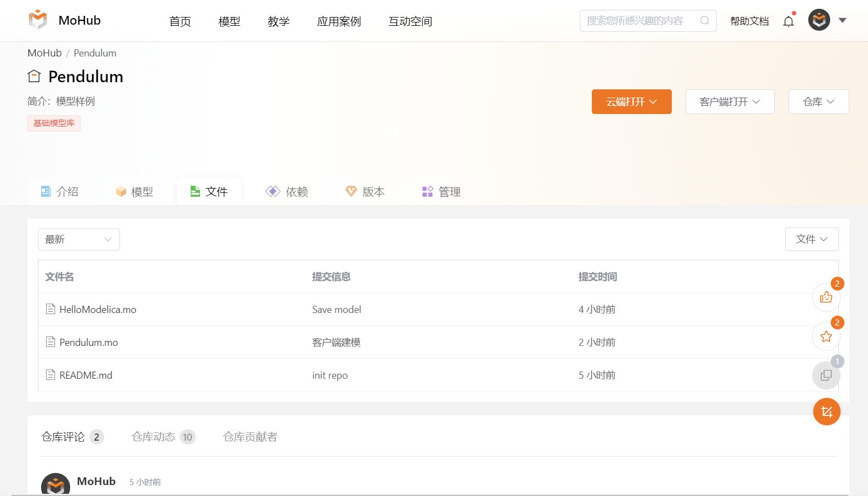The width and height of the screenshot is (868, 496).
Task: Switch to the 管理 tab
Action: (x=442, y=191)
